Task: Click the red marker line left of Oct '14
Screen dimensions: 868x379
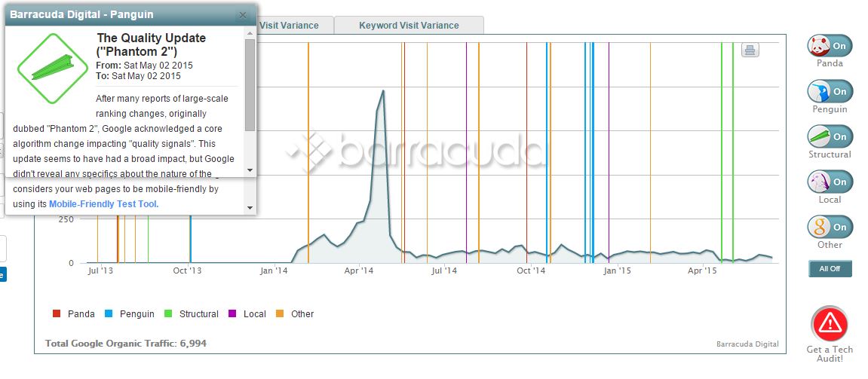Action: click(526, 152)
